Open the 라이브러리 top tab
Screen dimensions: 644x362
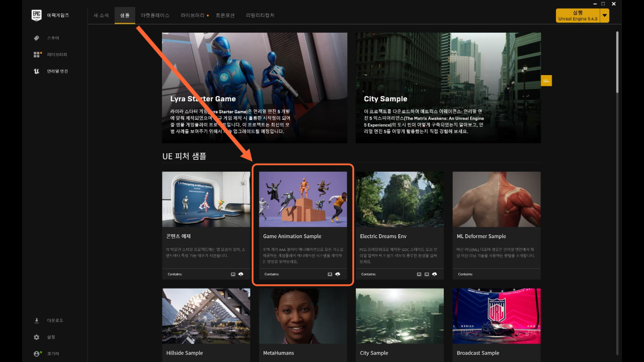193,16
